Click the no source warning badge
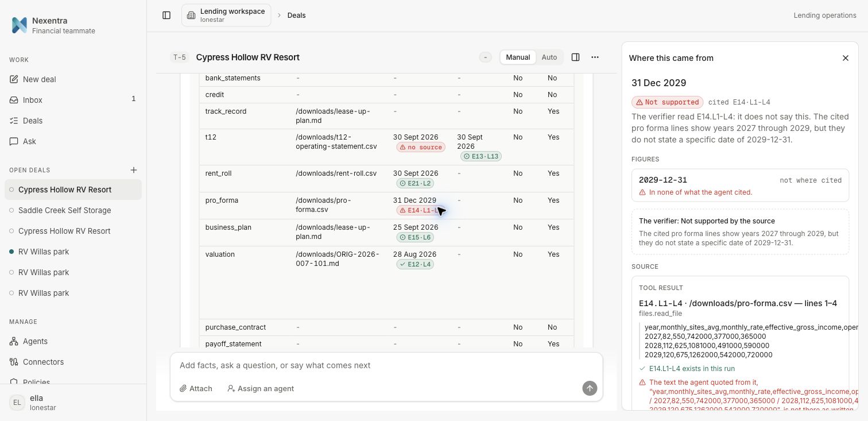Screen dimensions: 868x421 tap(420, 147)
